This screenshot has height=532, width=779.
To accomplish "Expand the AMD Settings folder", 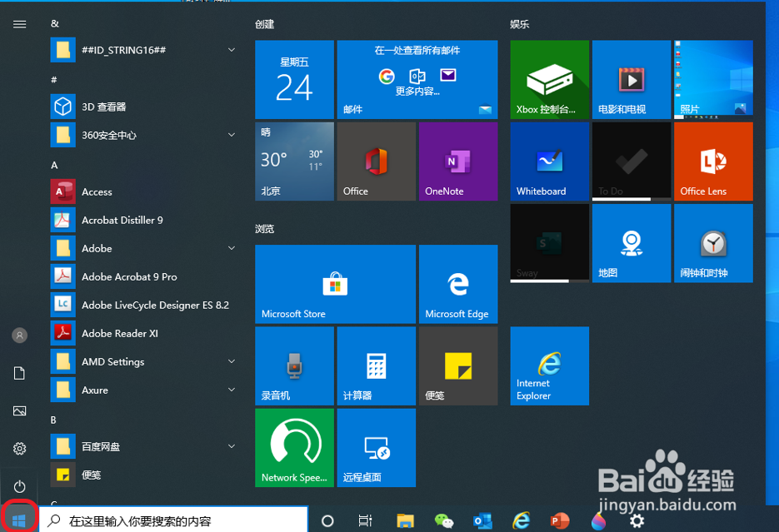I will click(x=144, y=362).
